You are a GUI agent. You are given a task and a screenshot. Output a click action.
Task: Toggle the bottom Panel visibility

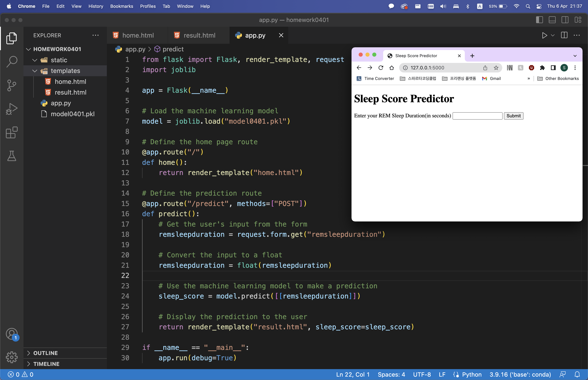click(x=552, y=20)
